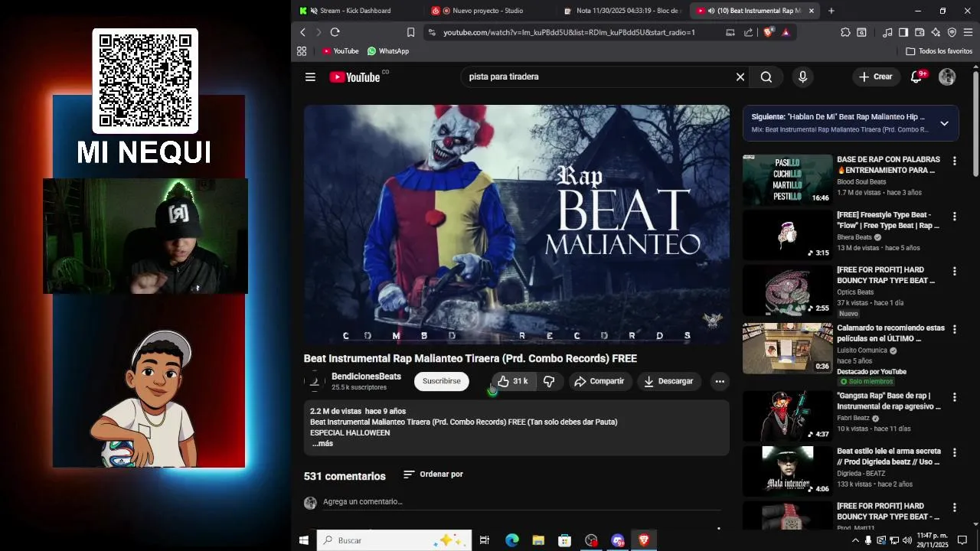The image size is (980, 551).
Task: Click the taskbar Buscar search box
Action: 395,540
